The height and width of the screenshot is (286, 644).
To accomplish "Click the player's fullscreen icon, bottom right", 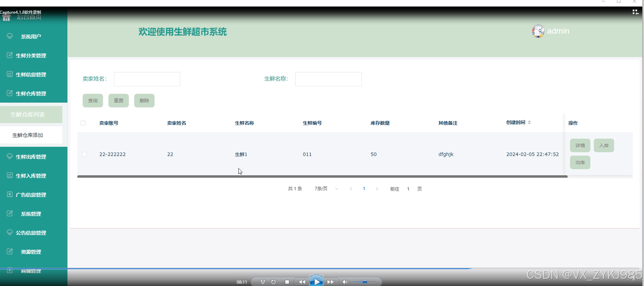I will click(x=633, y=279).
